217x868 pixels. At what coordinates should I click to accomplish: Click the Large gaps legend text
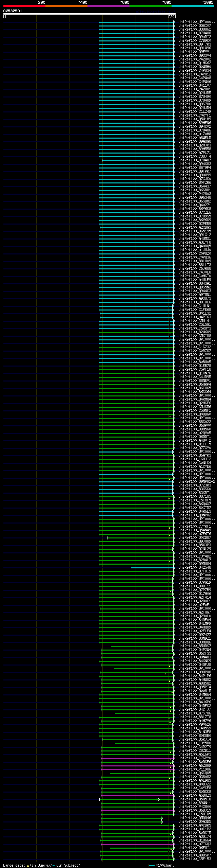point(42,865)
